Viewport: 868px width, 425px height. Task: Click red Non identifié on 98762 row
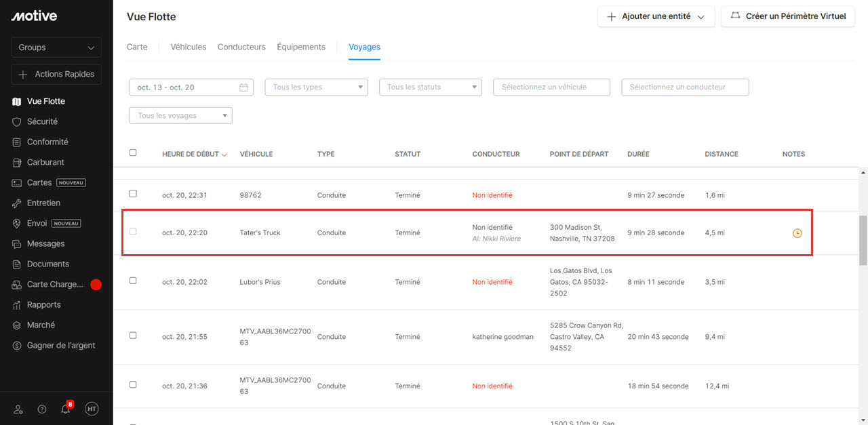click(x=492, y=195)
